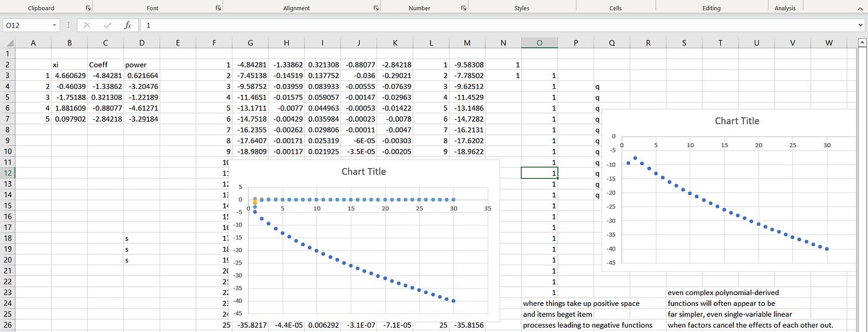
Task: Select the highlighted column O header
Action: pyautogui.click(x=540, y=42)
